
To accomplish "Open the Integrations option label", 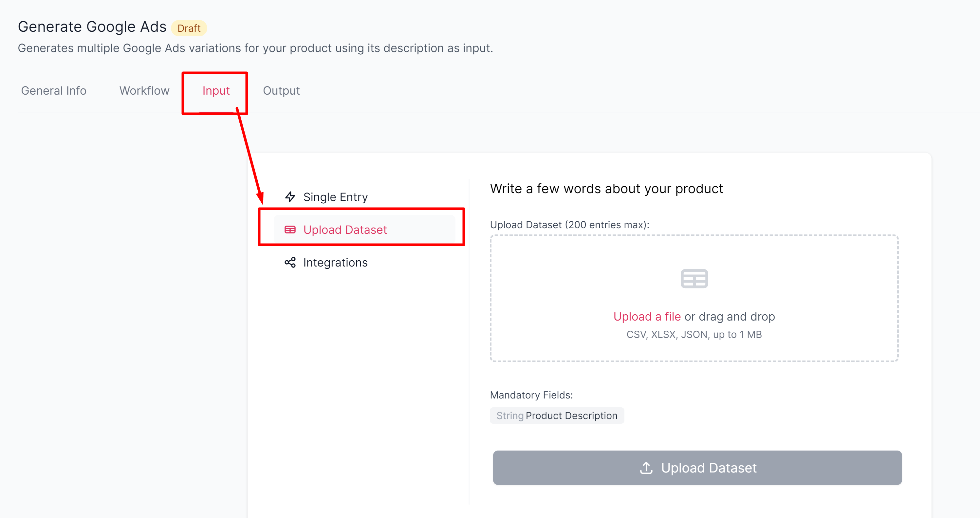I will 335,262.
